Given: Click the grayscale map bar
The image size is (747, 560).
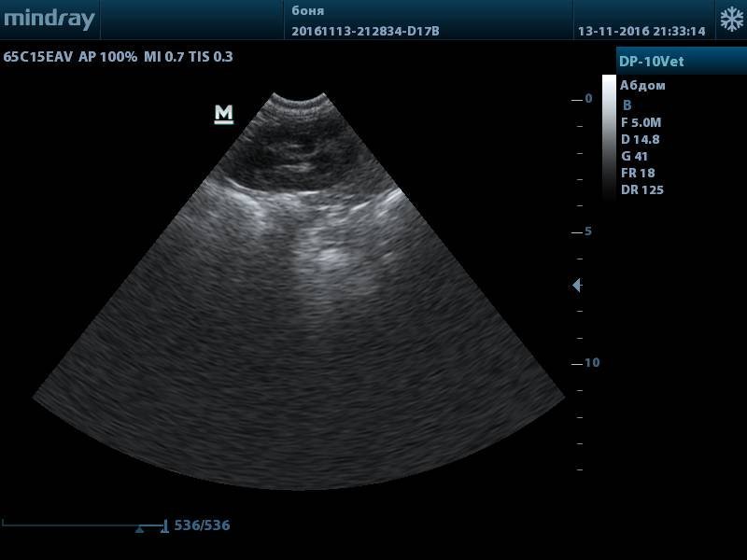Looking at the screenshot, I should [609, 135].
